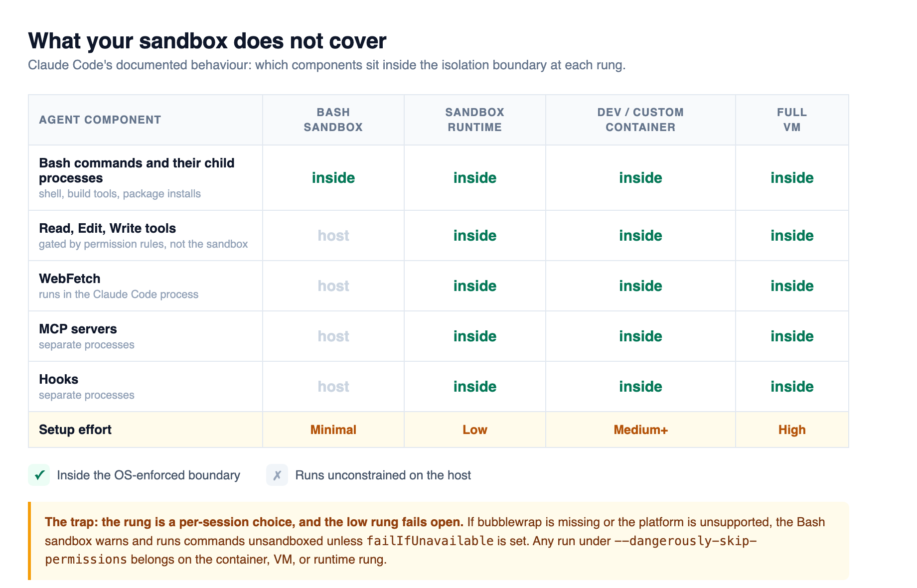Click the 'Low' setup effort value
The image size is (917, 588).
pos(475,430)
